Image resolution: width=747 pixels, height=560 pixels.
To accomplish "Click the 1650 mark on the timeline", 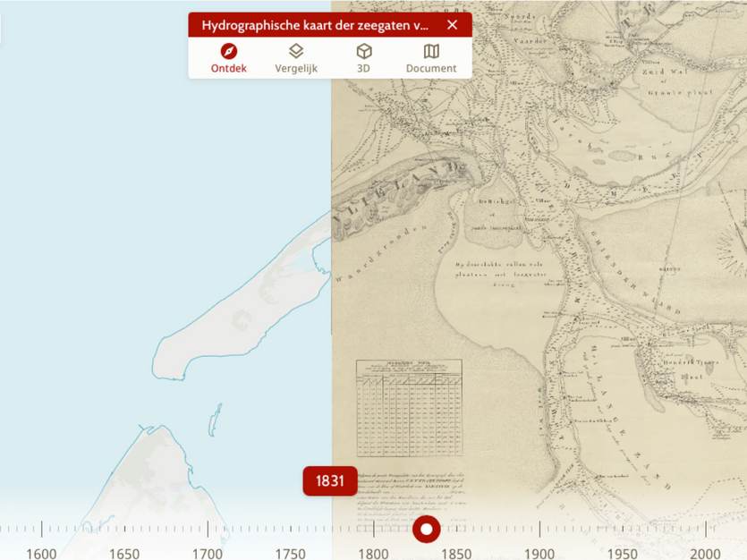I will point(126,554).
